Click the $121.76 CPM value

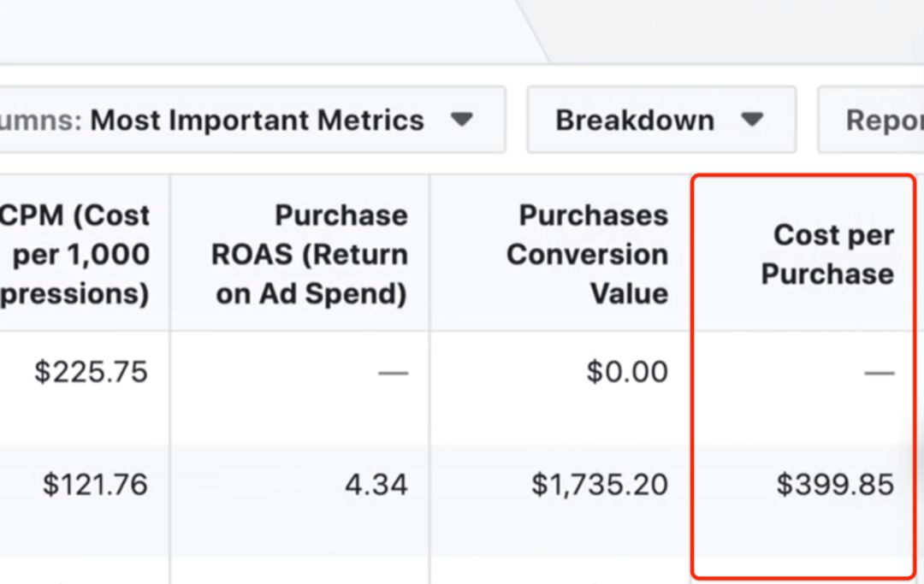pos(95,485)
